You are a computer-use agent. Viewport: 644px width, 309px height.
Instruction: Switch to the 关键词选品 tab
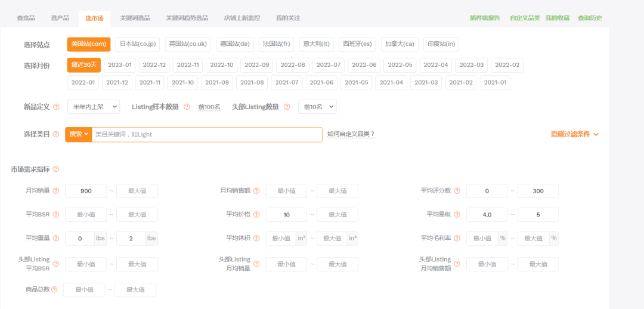135,18
